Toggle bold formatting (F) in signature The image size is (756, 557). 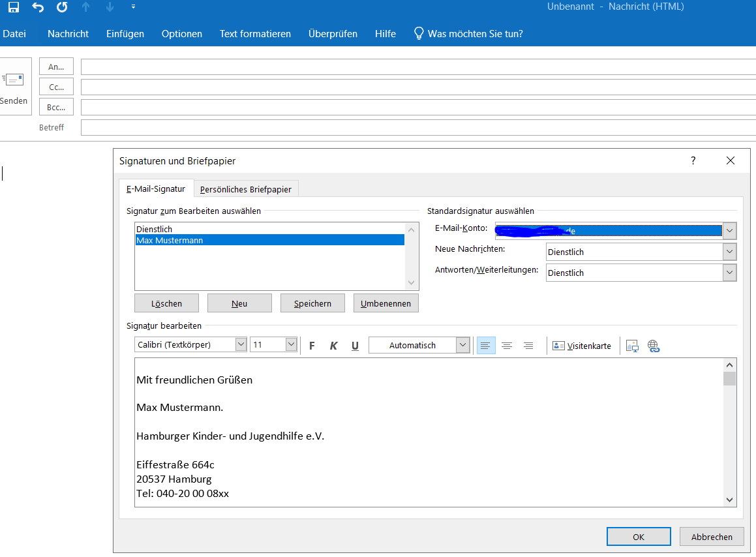point(312,346)
